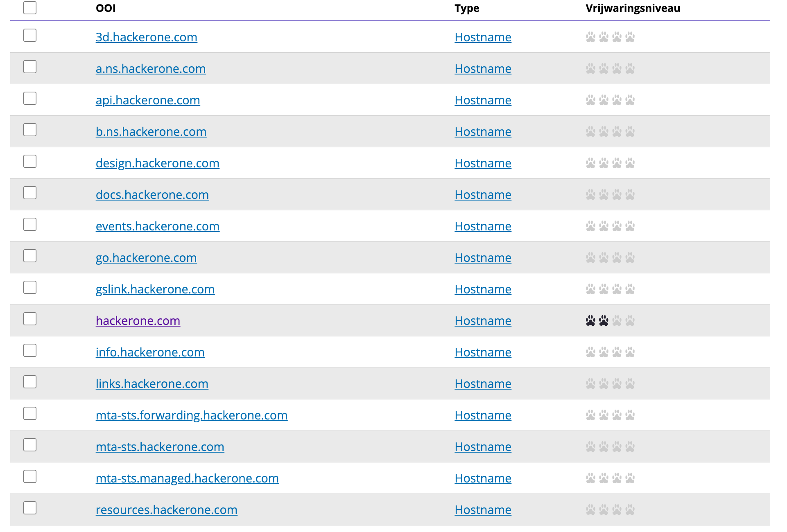Follow the mta-sts.forwarding.hackerone.com link
Viewport: 787px width, 532px height.
192,415
